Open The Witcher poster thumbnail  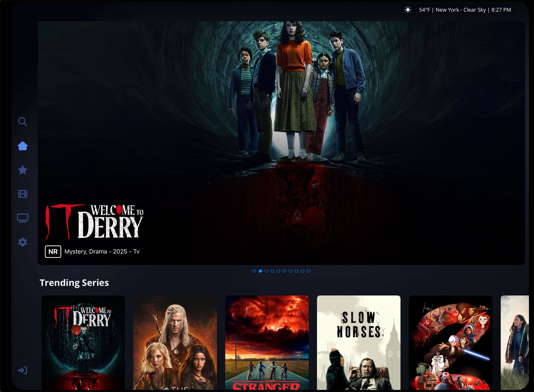click(175, 343)
